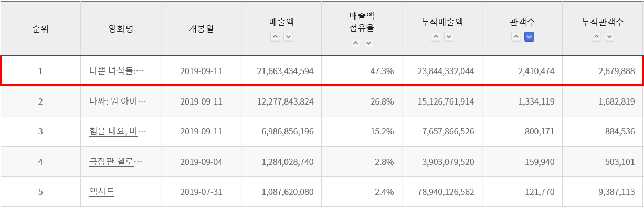The width and height of the screenshot is (644, 207).
Task: Sort 누적관객수 ascending with up arrow
Action: pyautogui.click(x=596, y=36)
